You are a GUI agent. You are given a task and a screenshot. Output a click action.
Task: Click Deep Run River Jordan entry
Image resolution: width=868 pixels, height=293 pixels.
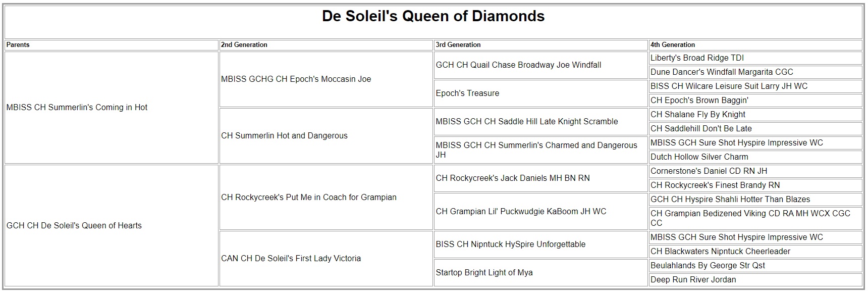(x=693, y=280)
